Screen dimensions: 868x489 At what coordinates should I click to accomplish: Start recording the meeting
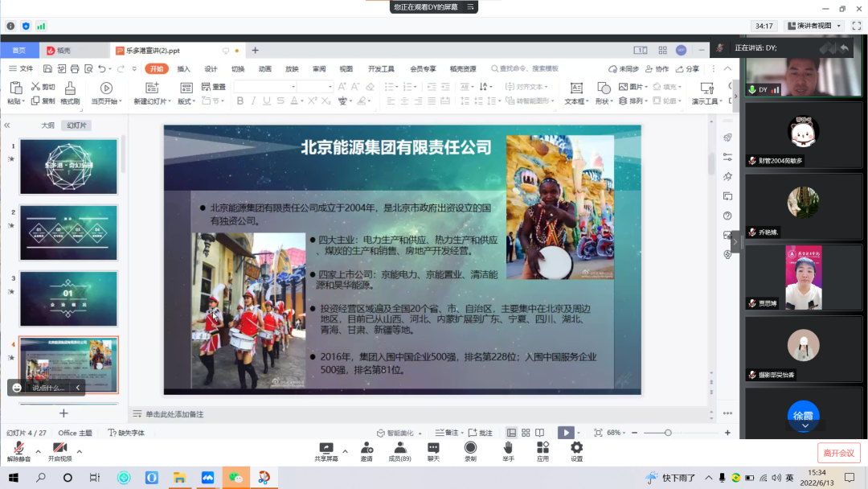tap(470, 450)
